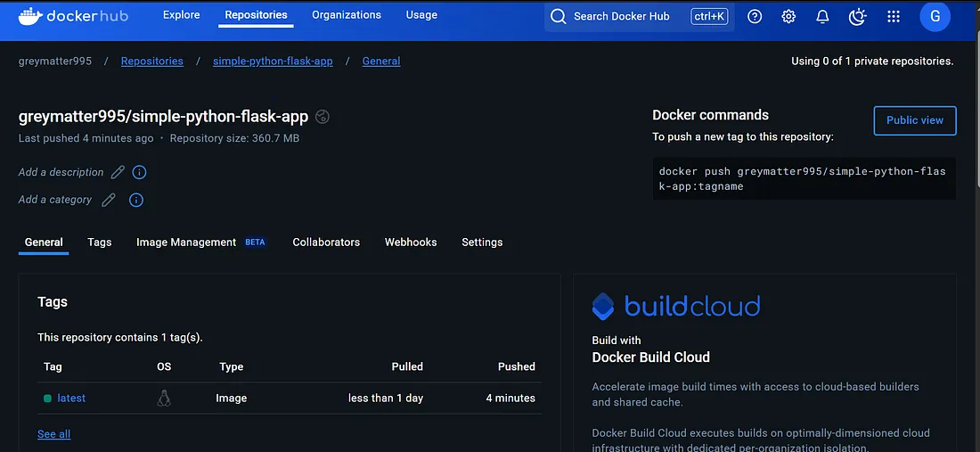Open the latest tag link
980x452 pixels.
[71, 399]
